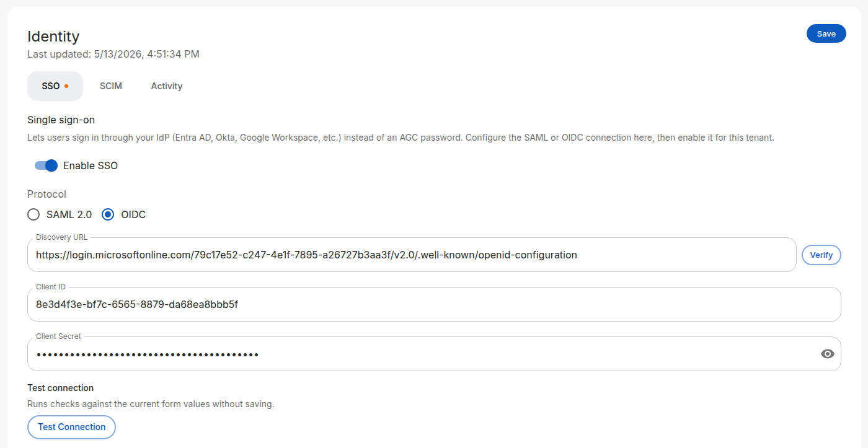This screenshot has width=868, height=448.
Task: Click the Protocol section label
Action: (x=46, y=194)
